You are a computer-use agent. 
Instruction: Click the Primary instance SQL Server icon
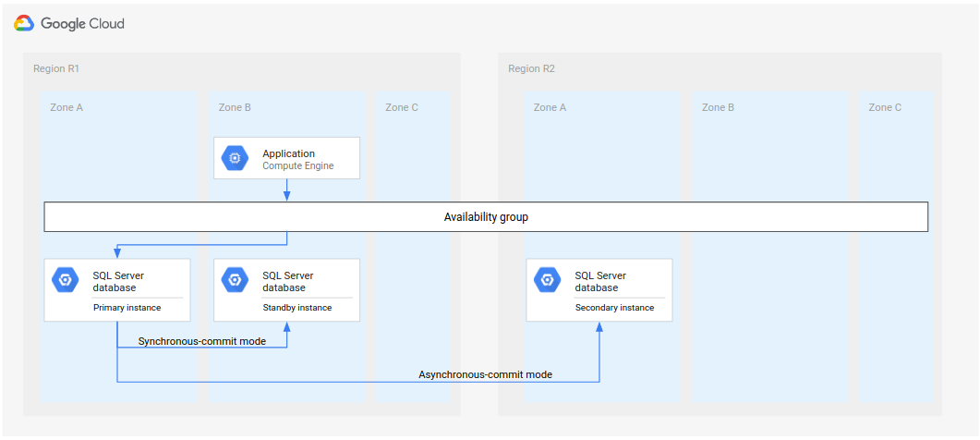(x=66, y=280)
